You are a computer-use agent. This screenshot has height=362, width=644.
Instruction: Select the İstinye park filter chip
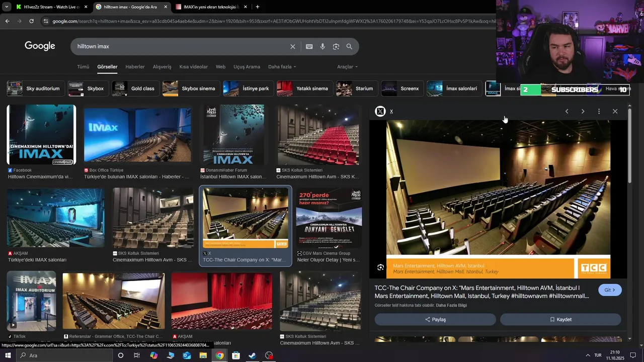point(248,88)
